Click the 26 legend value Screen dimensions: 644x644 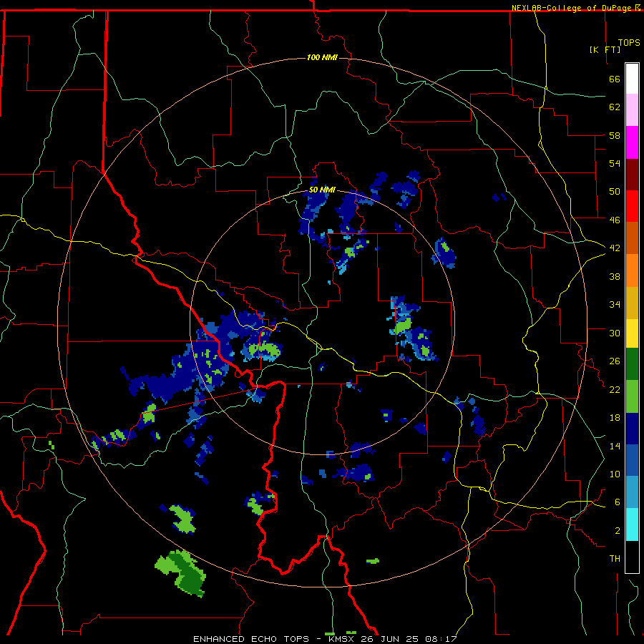tap(615, 361)
